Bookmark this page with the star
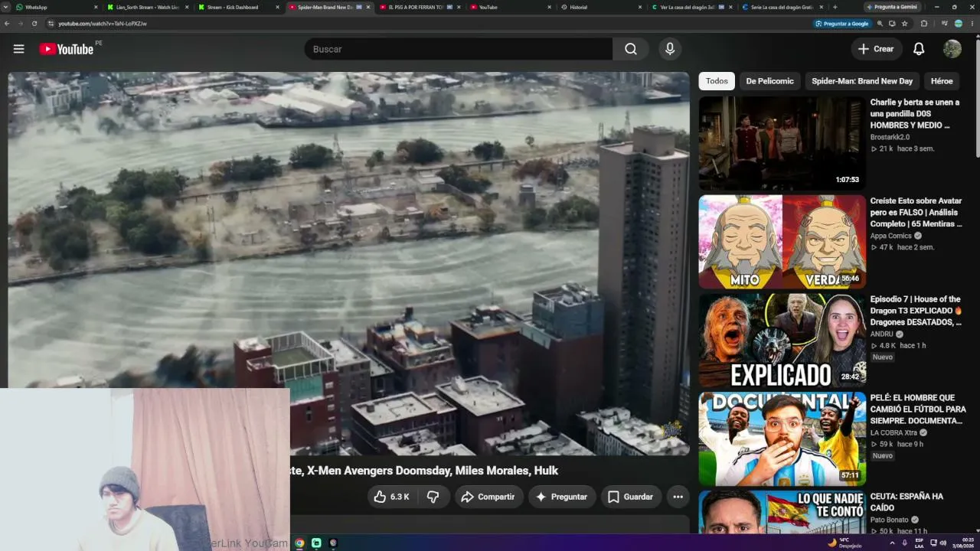The width and height of the screenshot is (980, 551). [x=905, y=24]
